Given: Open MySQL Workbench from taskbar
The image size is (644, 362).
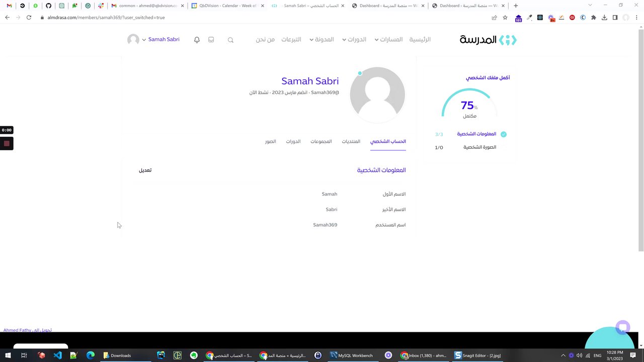Looking at the screenshot, I should 351,355.
